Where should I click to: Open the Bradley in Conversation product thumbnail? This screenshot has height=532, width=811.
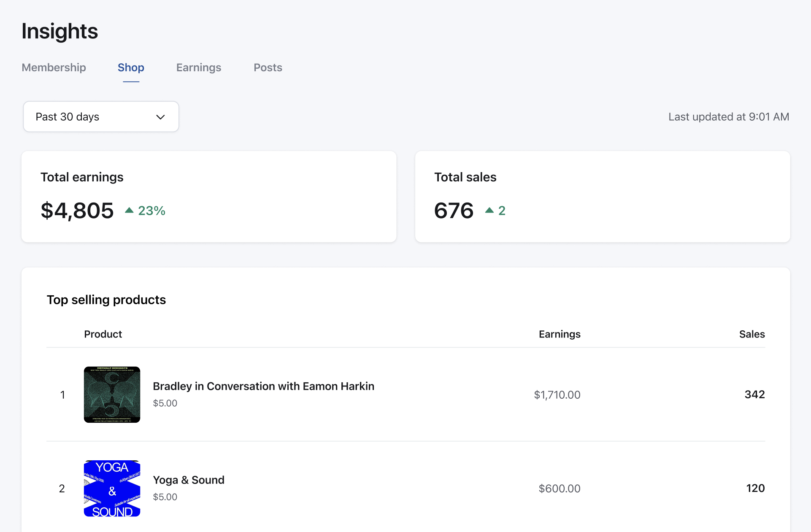click(111, 395)
